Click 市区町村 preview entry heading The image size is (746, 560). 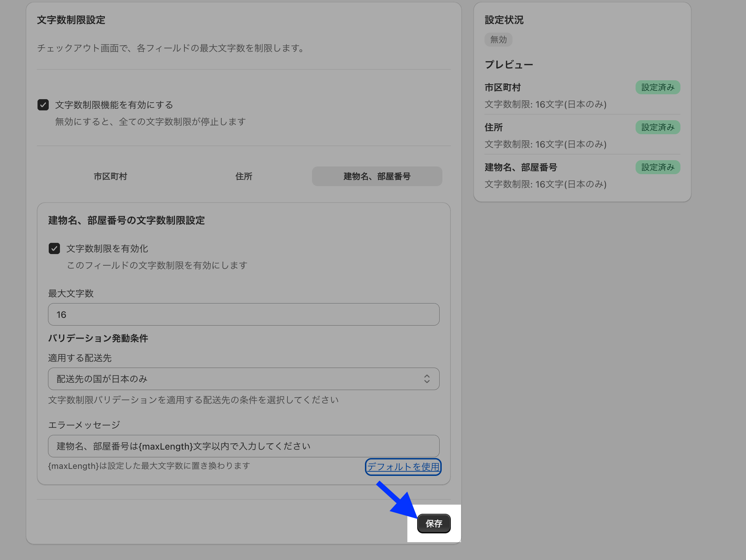coord(502,87)
